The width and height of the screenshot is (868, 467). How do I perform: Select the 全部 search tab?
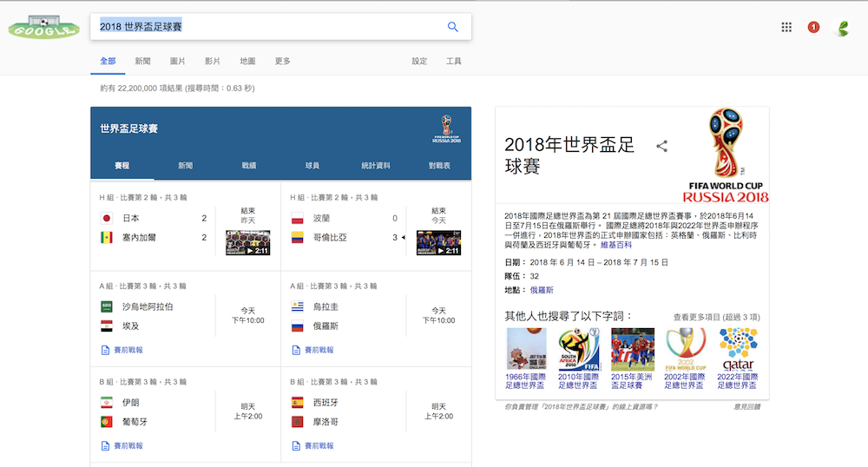pos(108,61)
